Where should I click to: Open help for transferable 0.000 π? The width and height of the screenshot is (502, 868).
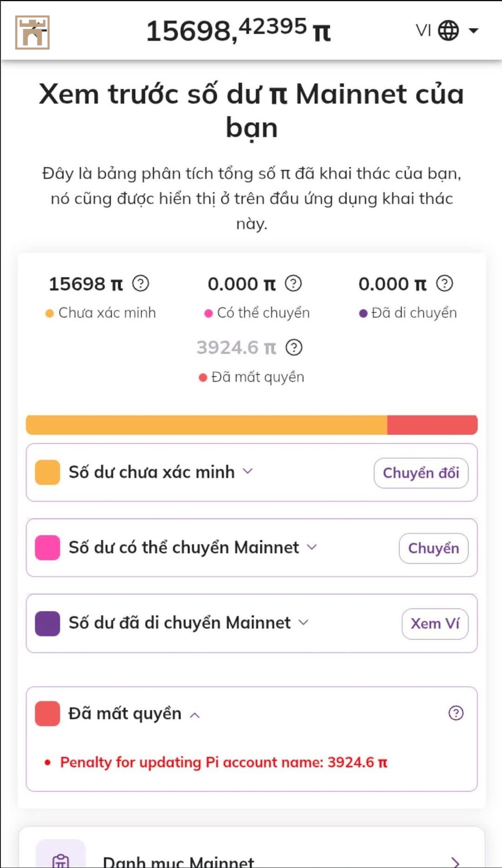(293, 283)
